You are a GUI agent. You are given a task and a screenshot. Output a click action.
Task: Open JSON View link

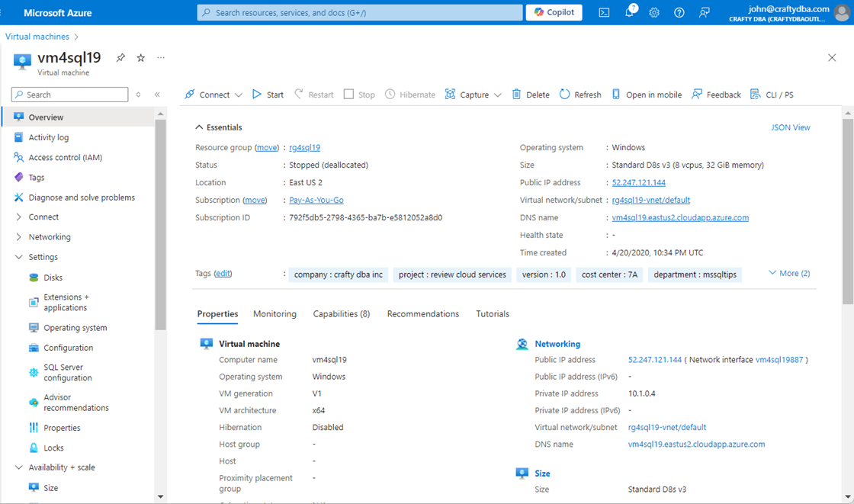tap(790, 127)
